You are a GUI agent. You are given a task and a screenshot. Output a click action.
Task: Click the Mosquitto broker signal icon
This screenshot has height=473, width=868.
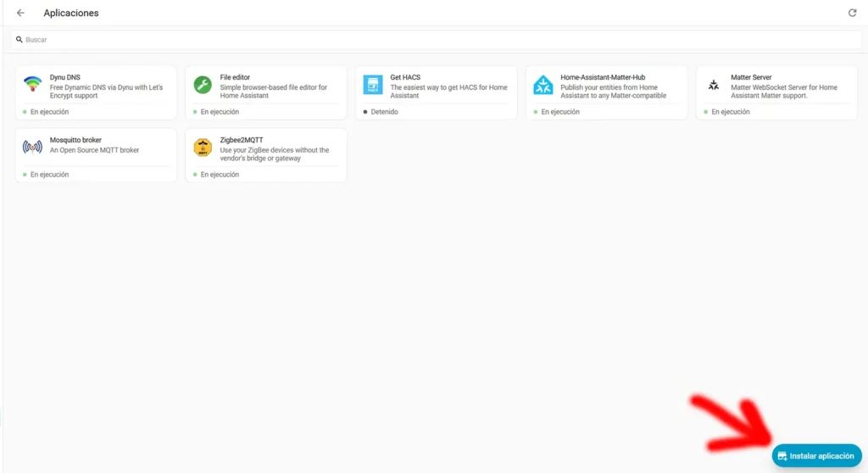33,147
